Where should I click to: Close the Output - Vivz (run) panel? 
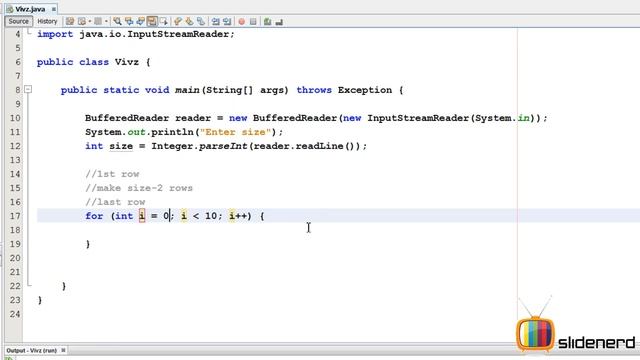[63, 350]
